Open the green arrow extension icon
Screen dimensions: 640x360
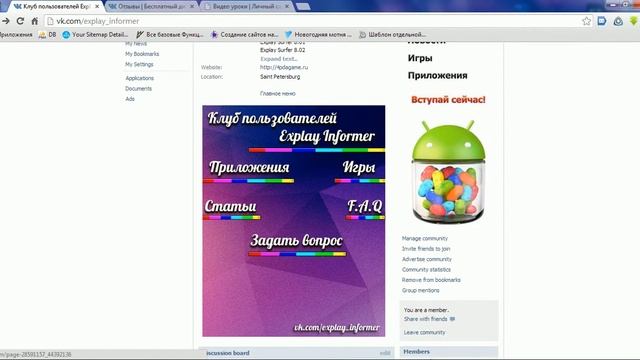[x=633, y=21]
